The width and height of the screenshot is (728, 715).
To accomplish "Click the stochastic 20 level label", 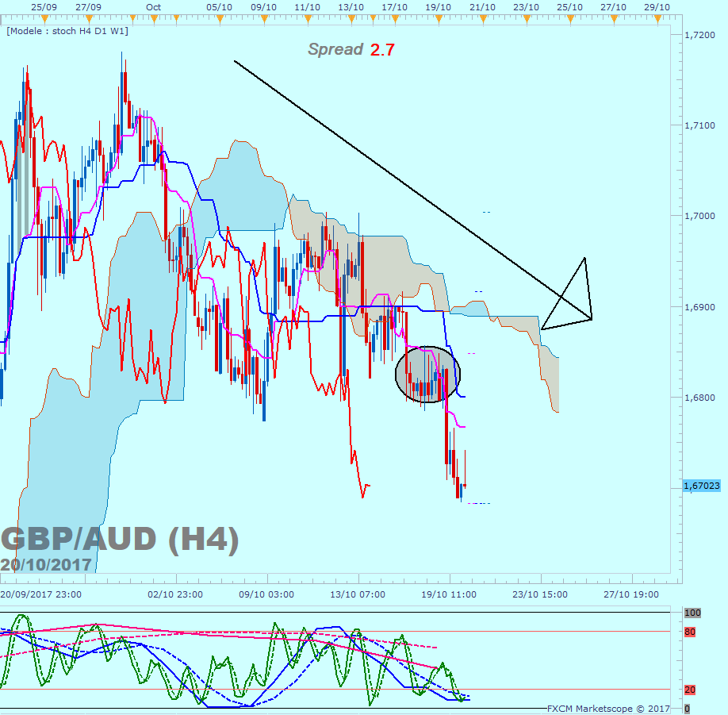I will [690, 690].
